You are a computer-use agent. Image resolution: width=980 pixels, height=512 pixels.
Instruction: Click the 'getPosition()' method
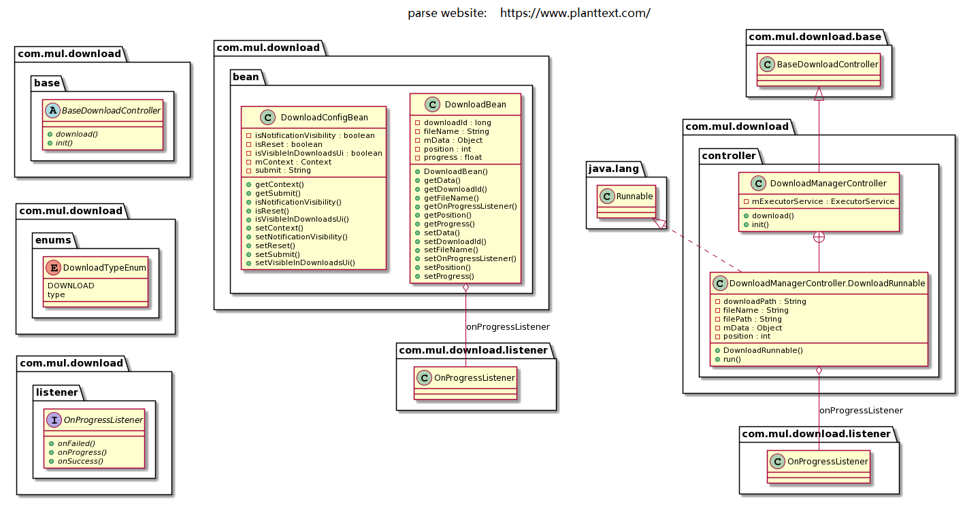(448, 215)
